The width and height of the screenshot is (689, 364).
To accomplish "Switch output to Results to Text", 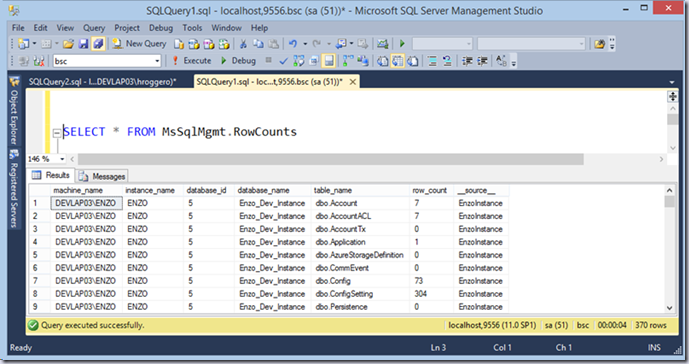I will (x=382, y=61).
